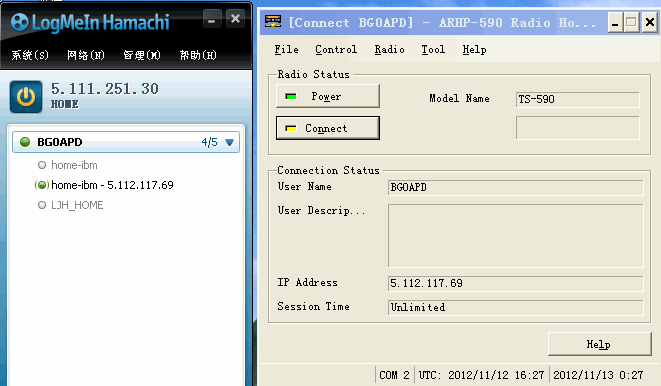The image size is (661, 386).
Task: Click the Power button in Radio Status
Action: 328,96
